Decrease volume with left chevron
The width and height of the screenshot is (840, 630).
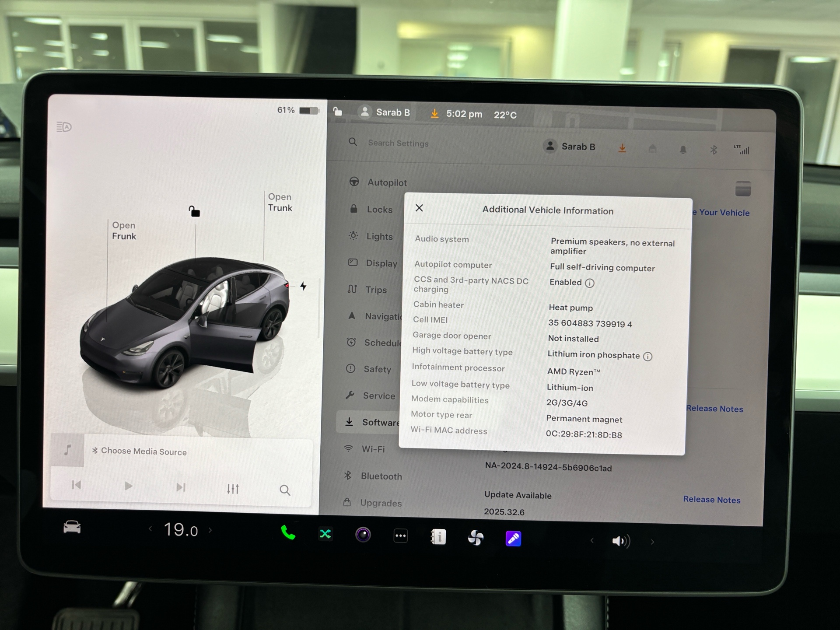click(592, 541)
